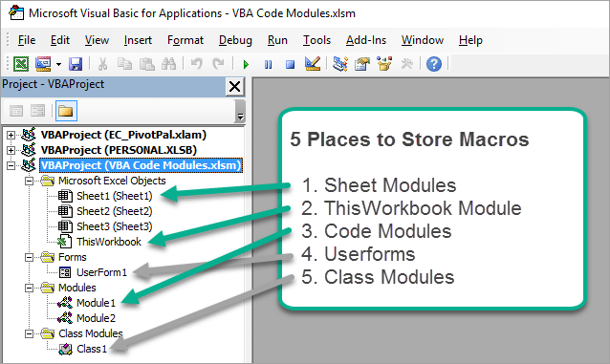Collapse Microsoft Excel Objects folder
Viewport: 610px width, 364px height.
click(29, 181)
